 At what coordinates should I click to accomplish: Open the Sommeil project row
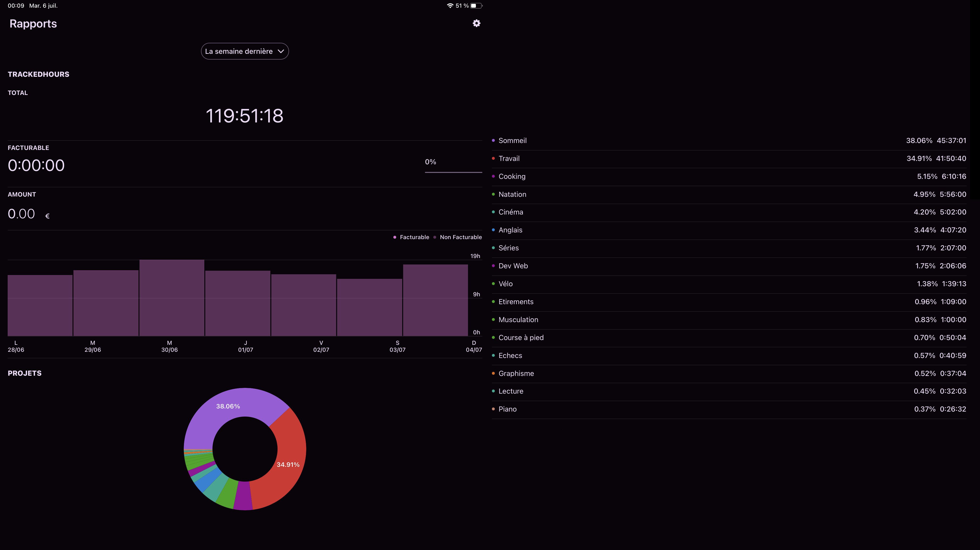512,141
